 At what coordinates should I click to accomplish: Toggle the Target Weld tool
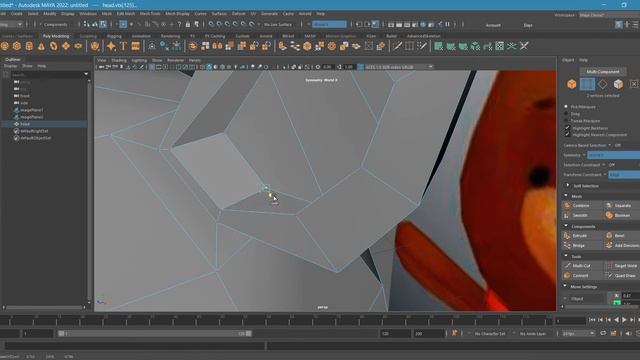tap(622, 266)
